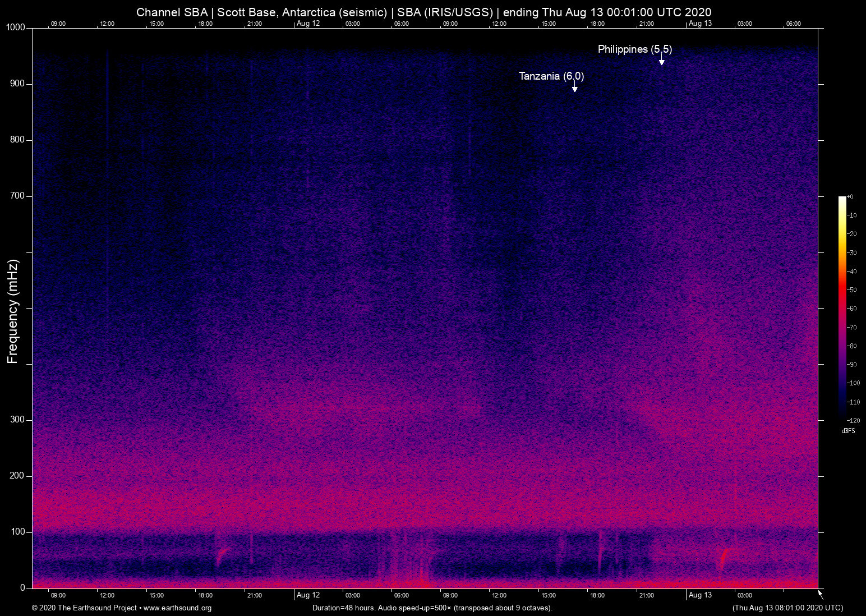Viewport: 866px width, 616px height.
Task: Select the Aug 13 marker on the bottom time axis
Action: (700, 595)
